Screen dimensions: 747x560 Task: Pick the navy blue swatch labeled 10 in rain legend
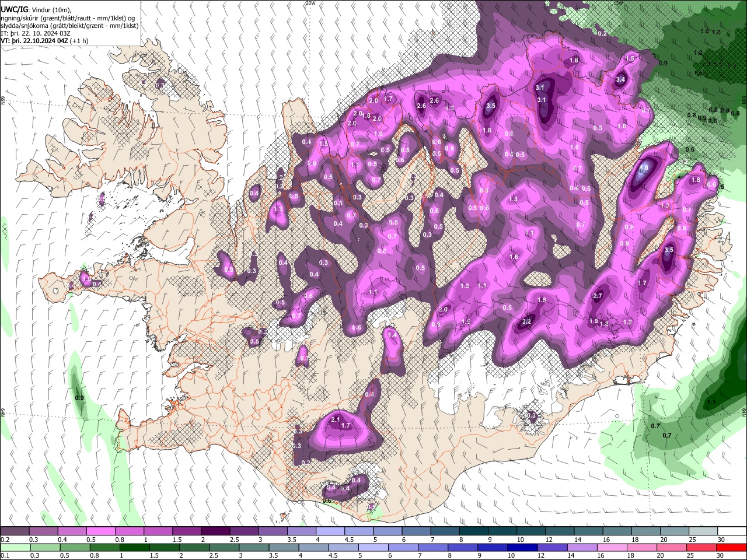pyautogui.click(x=522, y=548)
